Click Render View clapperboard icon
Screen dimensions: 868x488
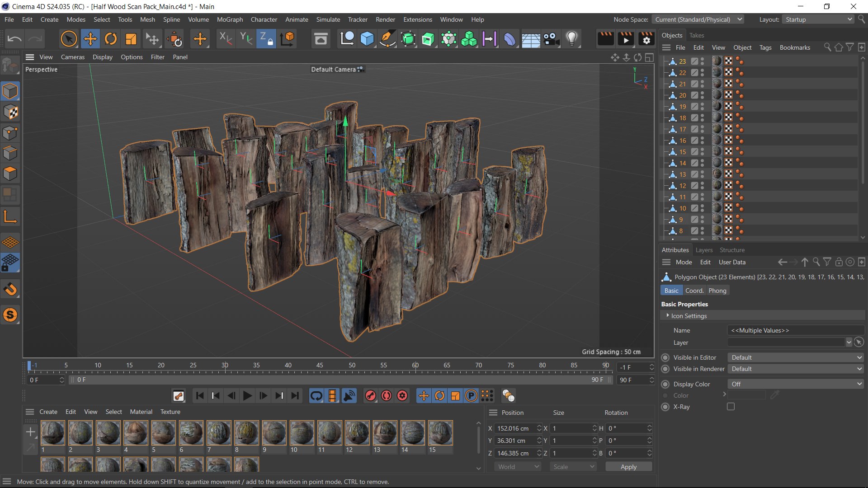coord(605,39)
